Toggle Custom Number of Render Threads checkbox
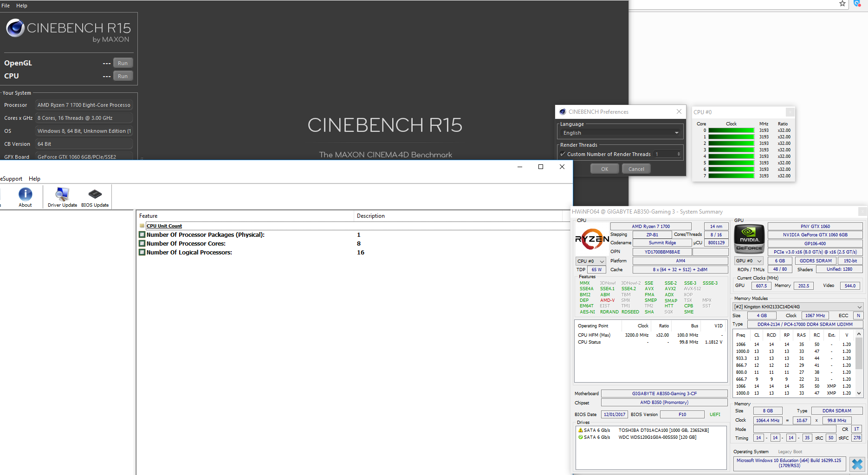Image resolution: width=868 pixels, height=475 pixels. (563, 154)
